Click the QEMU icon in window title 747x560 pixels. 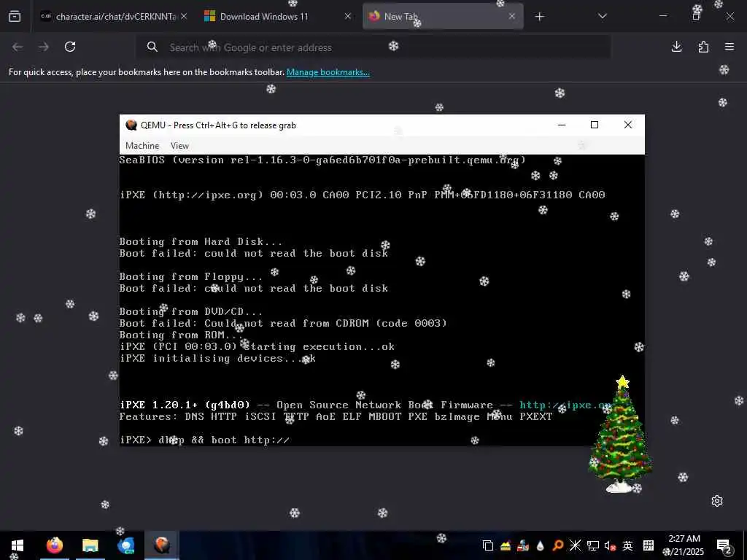pyautogui.click(x=131, y=125)
